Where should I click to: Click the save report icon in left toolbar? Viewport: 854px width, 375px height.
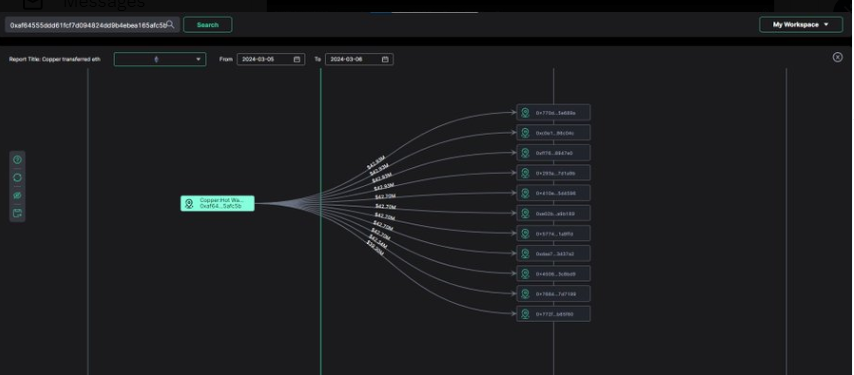tap(17, 213)
